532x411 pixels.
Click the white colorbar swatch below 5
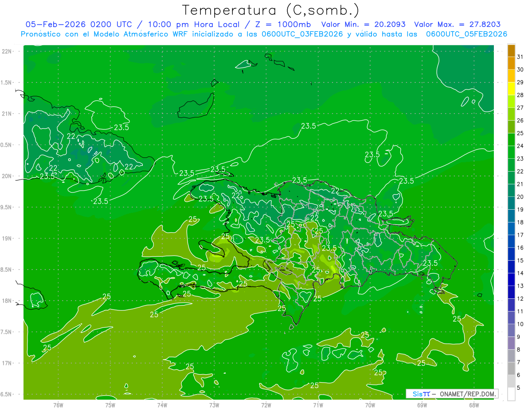click(x=511, y=394)
